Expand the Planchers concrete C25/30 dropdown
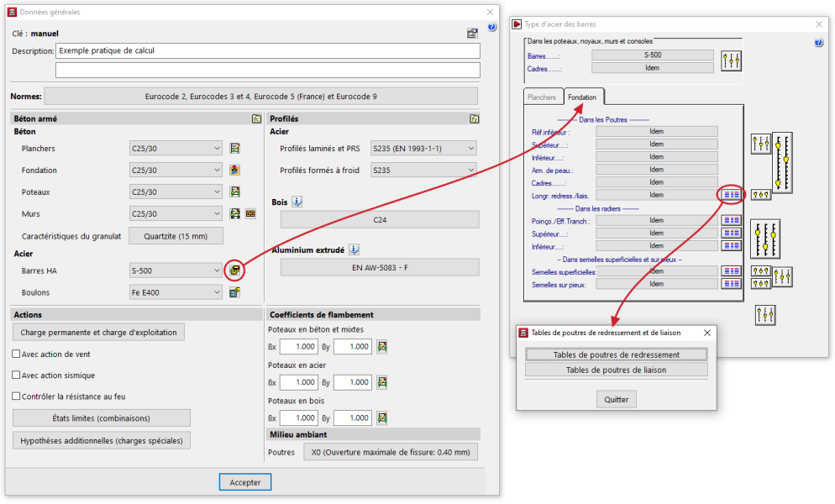This screenshot has width=835, height=504. click(218, 149)
